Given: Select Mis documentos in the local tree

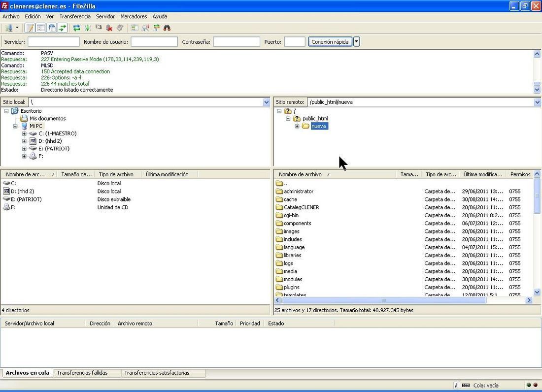Looking at the screenshot, I should pyautogui.click(x=47, y=119).
